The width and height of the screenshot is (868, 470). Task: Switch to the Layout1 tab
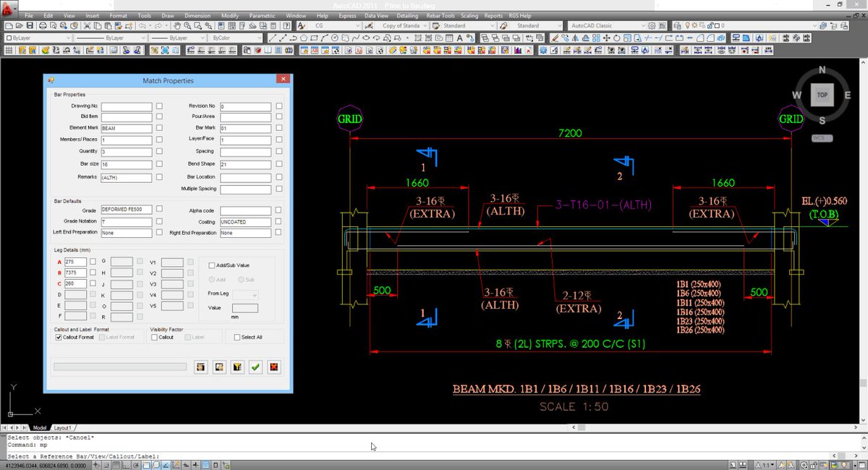pyautogui.click(x=64, y=427)
